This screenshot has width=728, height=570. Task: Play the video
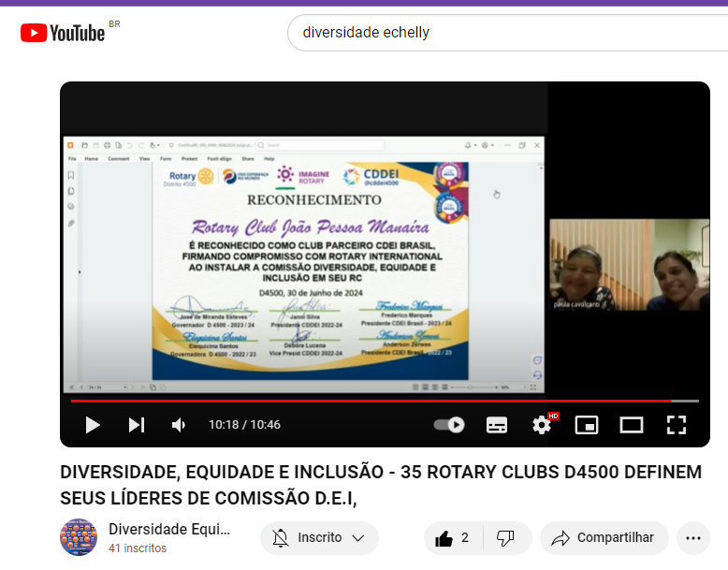tap(92, 425)
